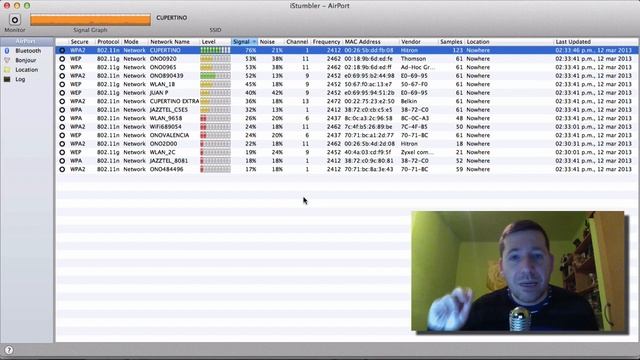Click the Ad-Hoc Gr... vendor cell

[x=418, y=67]
